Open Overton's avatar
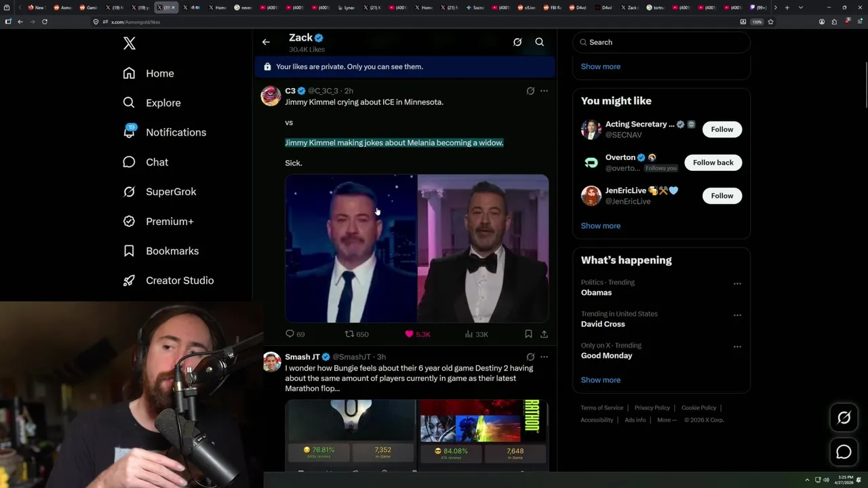This screenshot has width=868, height=488. pyautogui.click(x=591, y=163)
